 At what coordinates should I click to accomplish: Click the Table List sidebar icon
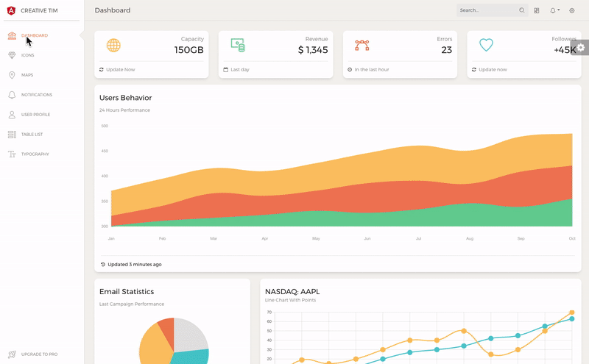pos(12,135)
